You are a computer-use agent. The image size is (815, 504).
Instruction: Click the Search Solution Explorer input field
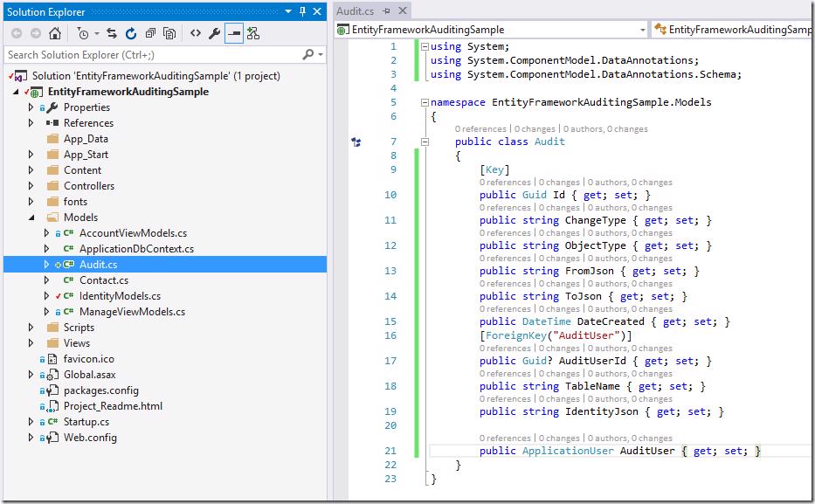tap(154, 54)
